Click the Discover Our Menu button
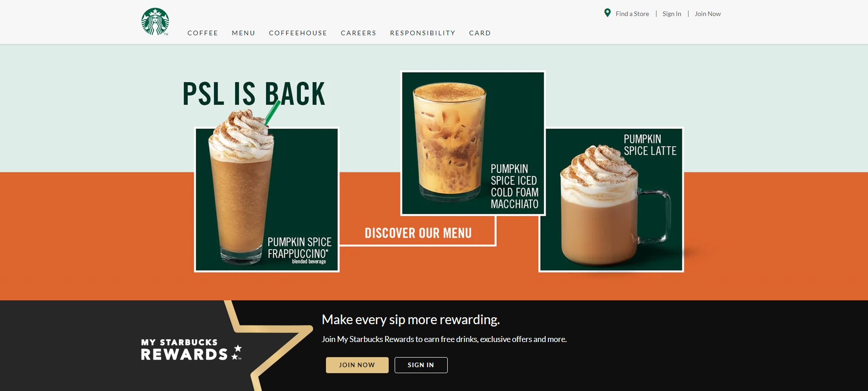The width and height of the screenshot is (868, 391). (x=418, y=233)
